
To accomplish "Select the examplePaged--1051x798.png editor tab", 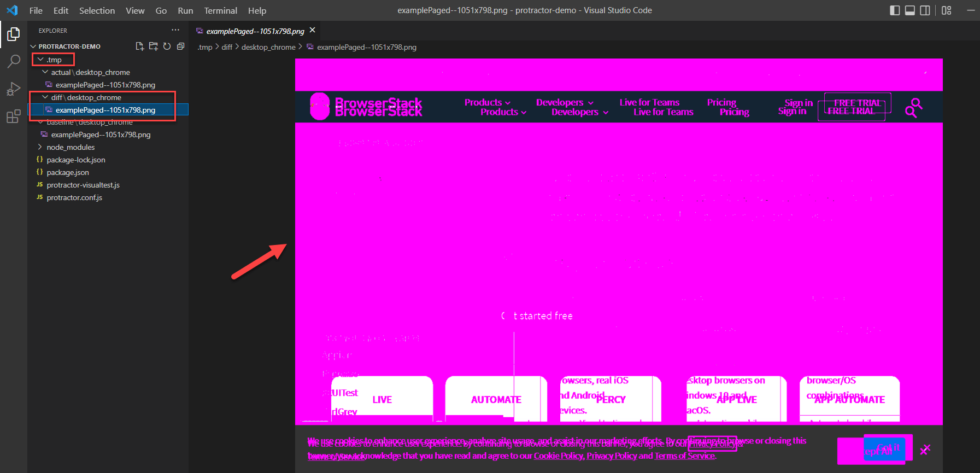I will tap(255, 31).
